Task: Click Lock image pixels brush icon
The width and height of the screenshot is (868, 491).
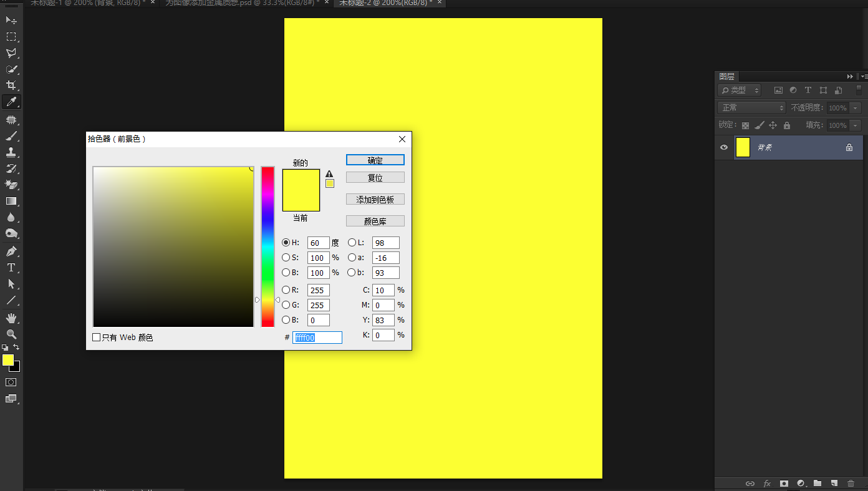Action: click(759, 125)
